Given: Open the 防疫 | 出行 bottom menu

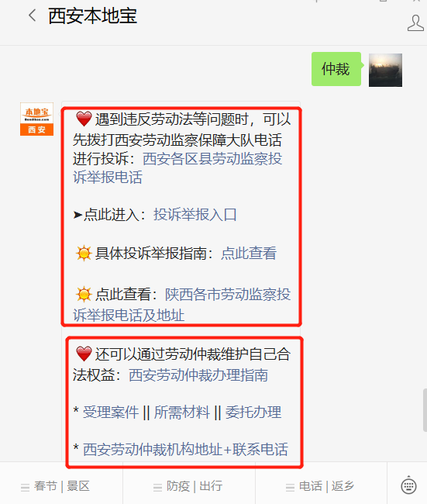Looking at the screenshot, I should 189,486.
